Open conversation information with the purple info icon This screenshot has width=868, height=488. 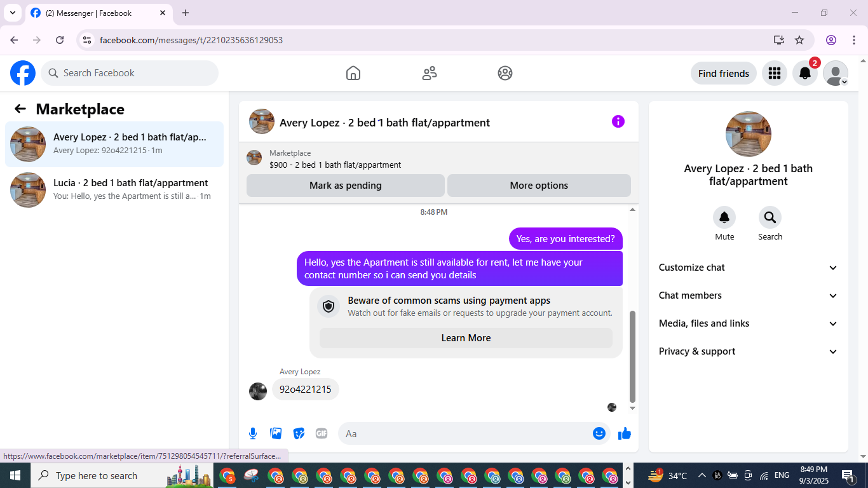(618, 121)
